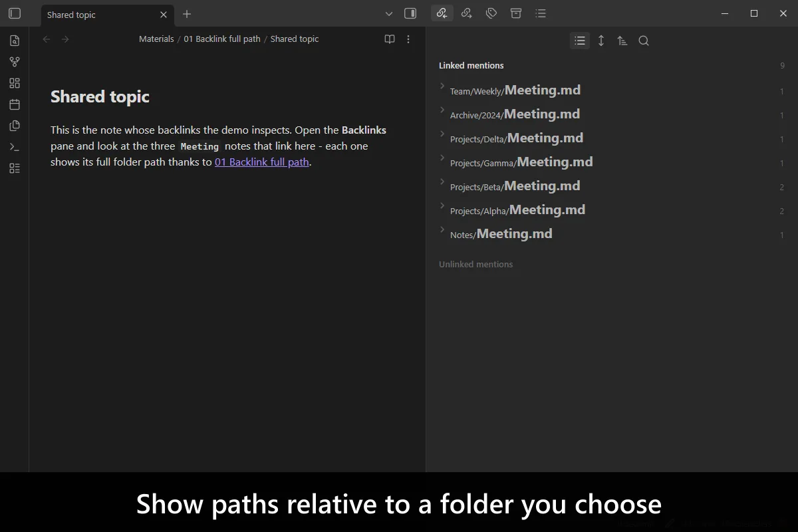Viewport: 798px width, 532px height.
Task: Expand Projects/Delta/Meeting.md backlink chevron
Action: coord(442,134)
